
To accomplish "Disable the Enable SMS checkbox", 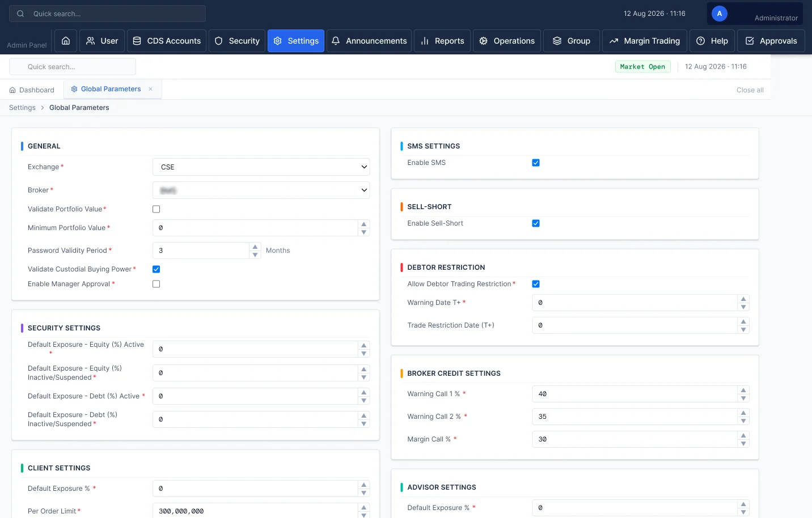I will pyautogui.click(x=536, y=163).
